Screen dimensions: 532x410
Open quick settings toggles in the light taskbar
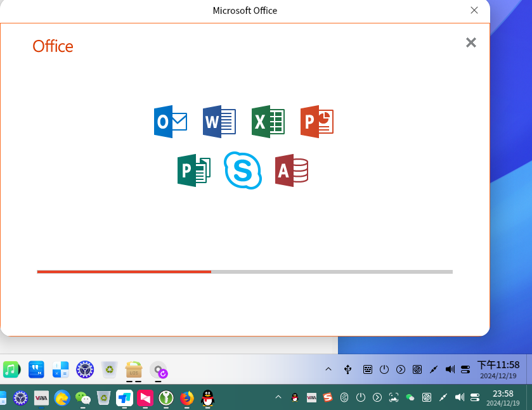[465, 369]
